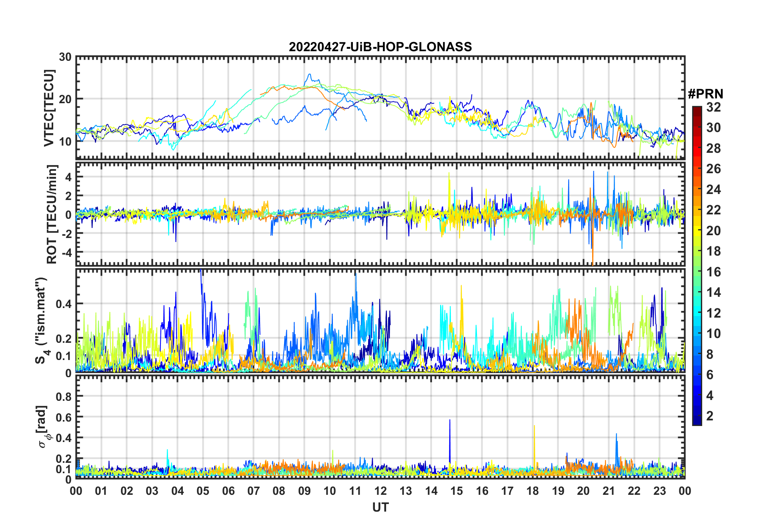Click the 23 hour tick on UT axis
The height and width of the screenshot is (532, 761).
(x=660, y=491)
